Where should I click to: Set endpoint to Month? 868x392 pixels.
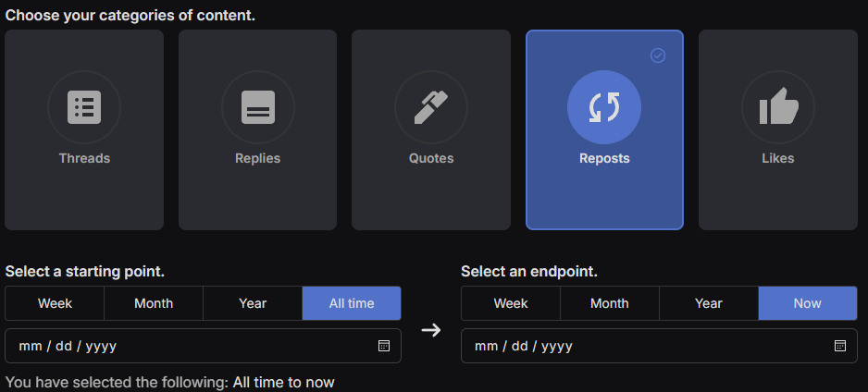click(610, 303)
